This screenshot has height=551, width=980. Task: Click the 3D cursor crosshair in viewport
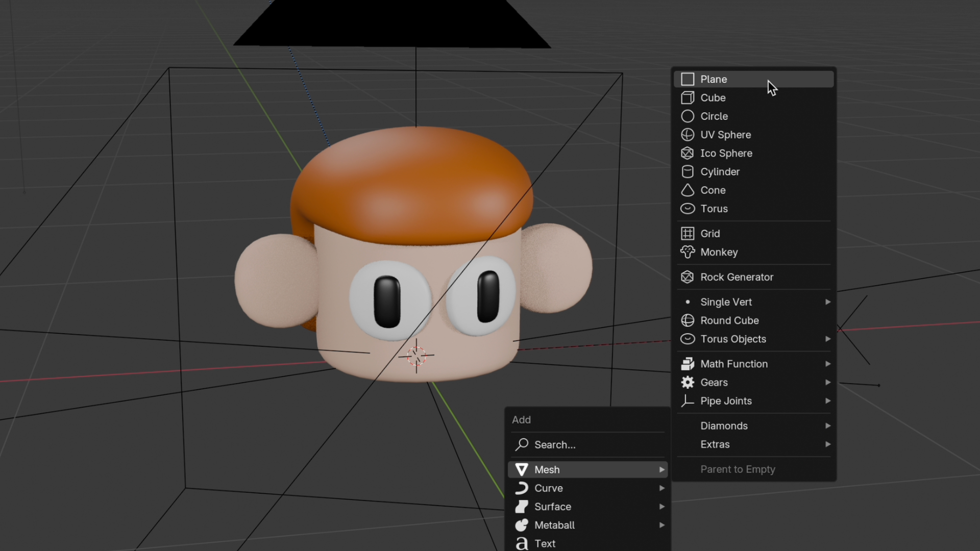pos(416,356)
